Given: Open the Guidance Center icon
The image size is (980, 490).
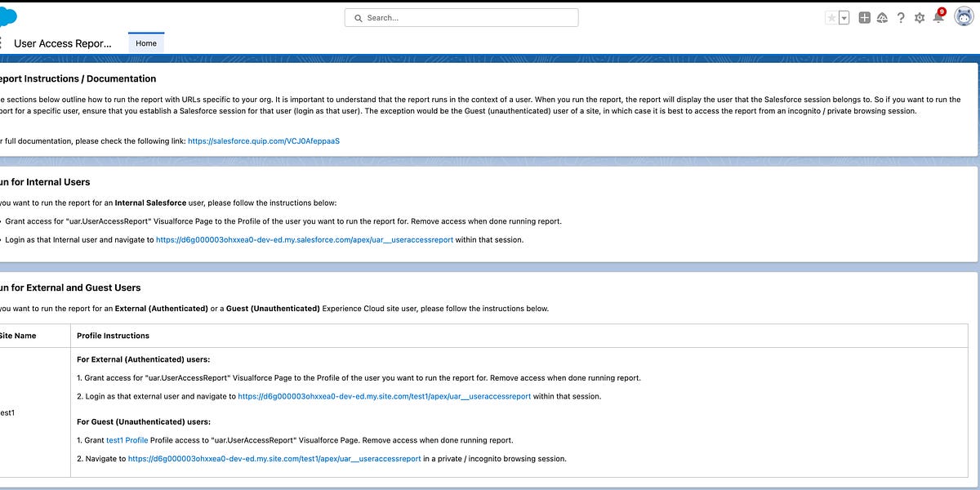Looking at the screenshot, I should (882, 17).
